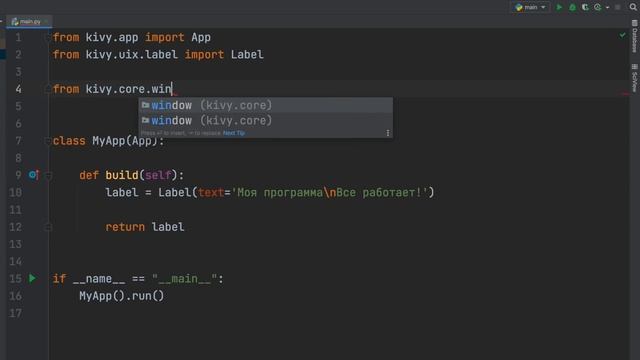Click the red error stripe mark near the scrollbar
The width and height of the screenshot is (640, 360).
625,94
